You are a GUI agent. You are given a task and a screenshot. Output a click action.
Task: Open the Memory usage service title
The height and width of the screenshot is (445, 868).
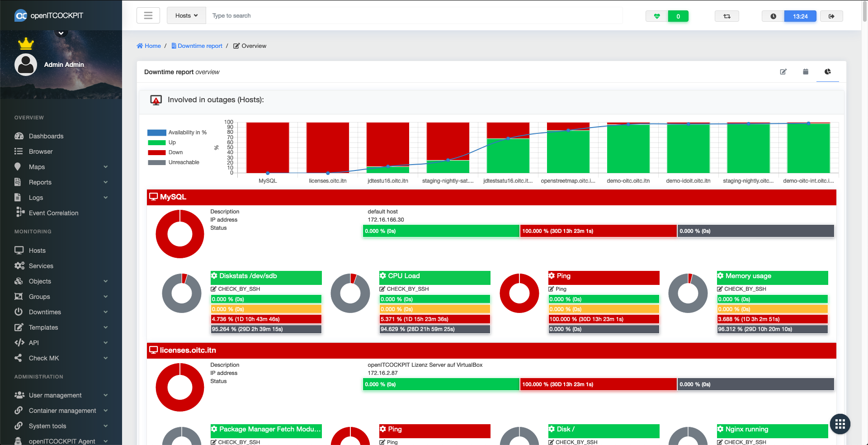[748, 276]
